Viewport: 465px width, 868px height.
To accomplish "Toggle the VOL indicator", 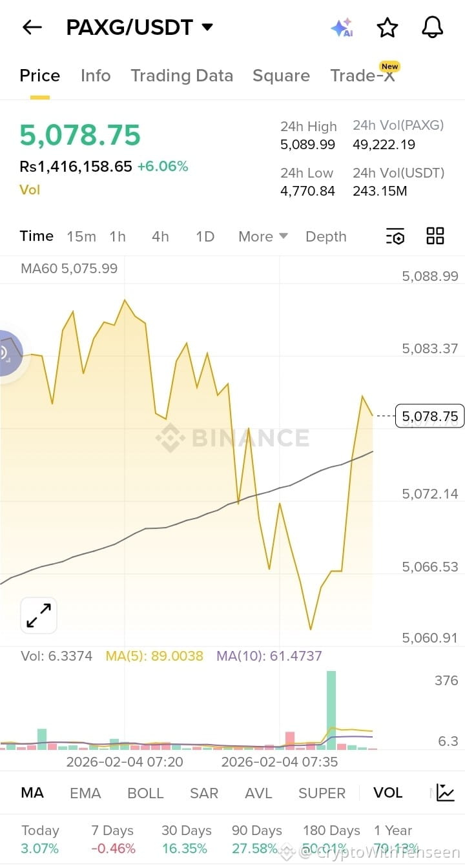I will coord(387,793).
